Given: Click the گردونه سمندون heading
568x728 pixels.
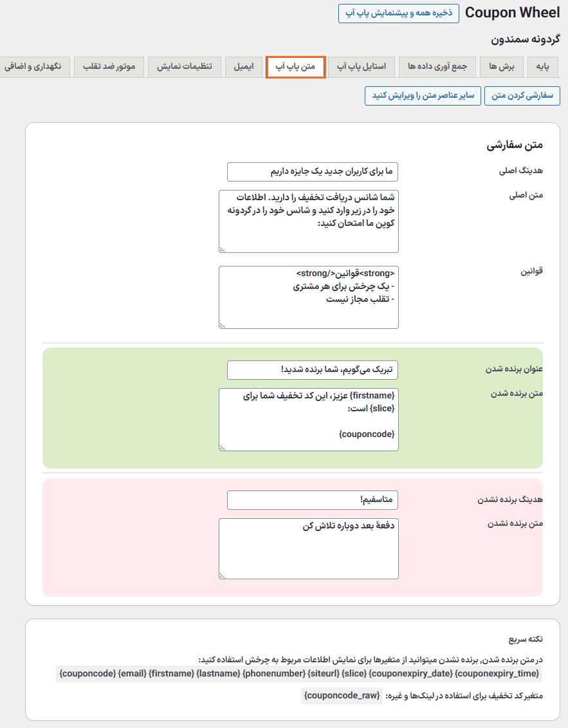Looking at the screenshot, I should click(x=526, y=39).
